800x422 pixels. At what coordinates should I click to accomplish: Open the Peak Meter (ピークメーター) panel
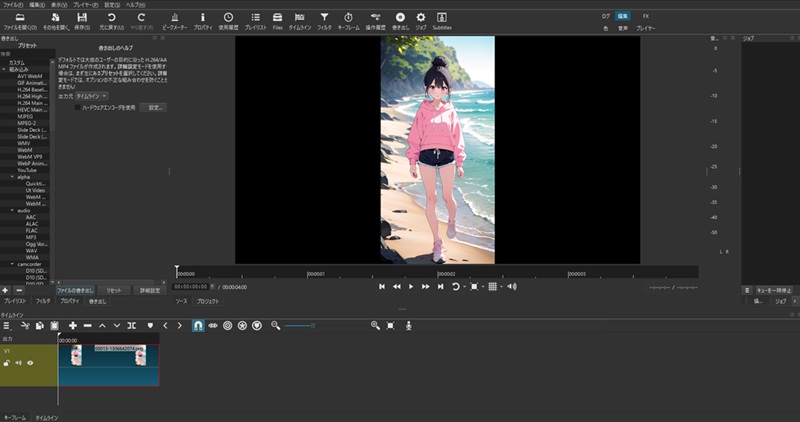click(x=174, y=20)
